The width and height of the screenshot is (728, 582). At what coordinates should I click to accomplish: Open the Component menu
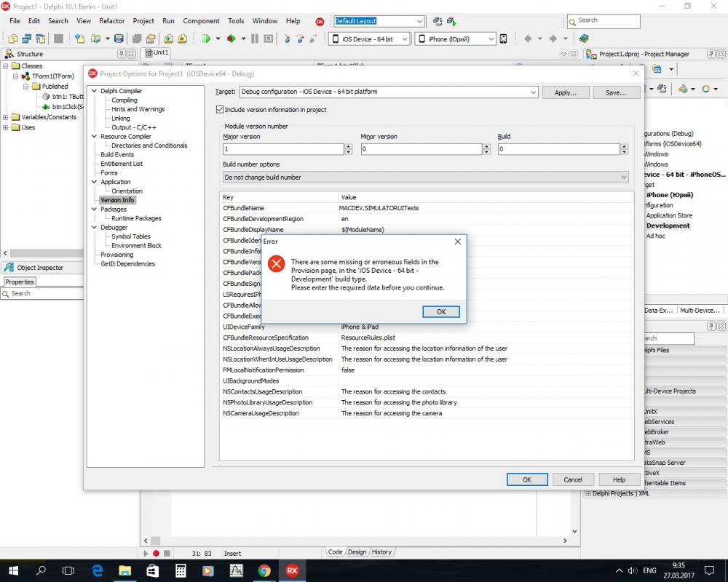201,21
